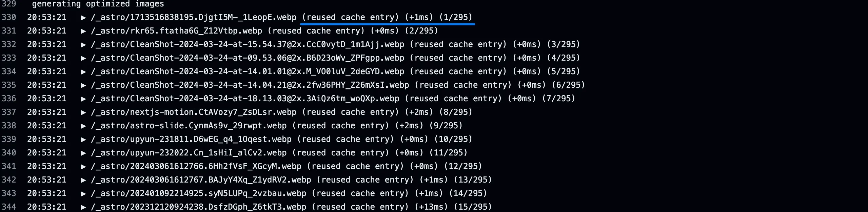Select log line number 330
Screen dimensions: 868x212
tap(9, 17)
